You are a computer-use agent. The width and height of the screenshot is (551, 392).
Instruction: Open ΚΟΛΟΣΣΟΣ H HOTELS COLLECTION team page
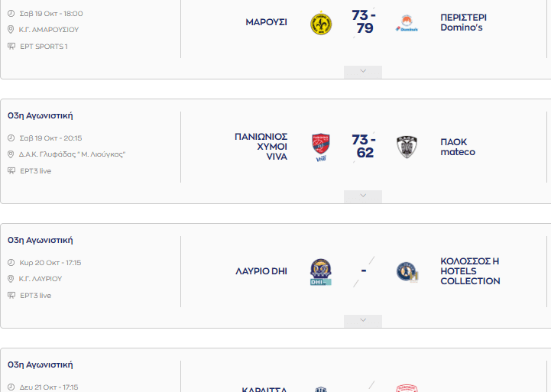470,271
